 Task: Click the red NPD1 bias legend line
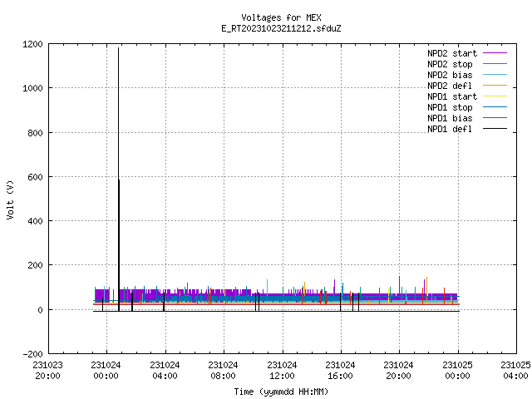495,118
